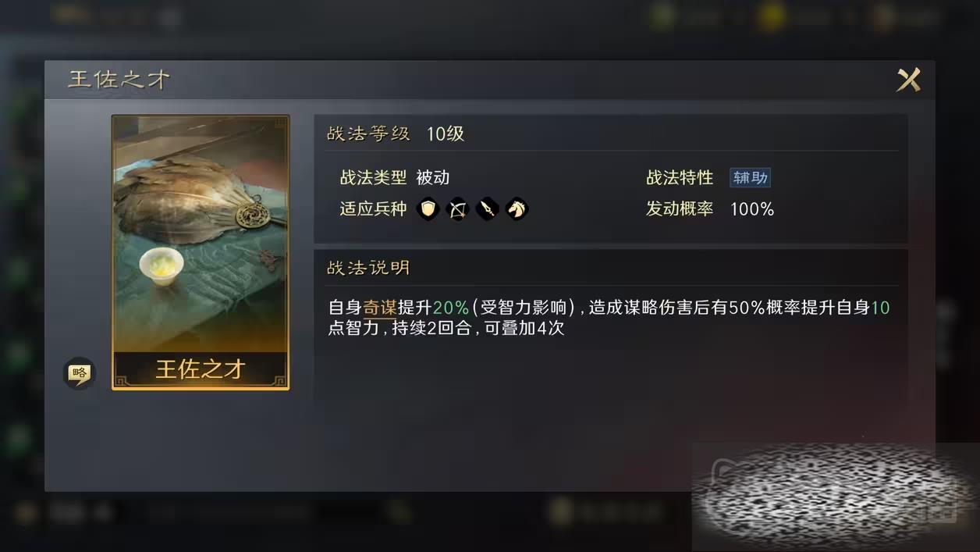This screenshot has height=552, width=980.
Task: Tap the spear troop type icon
Action: pos(487,209)
